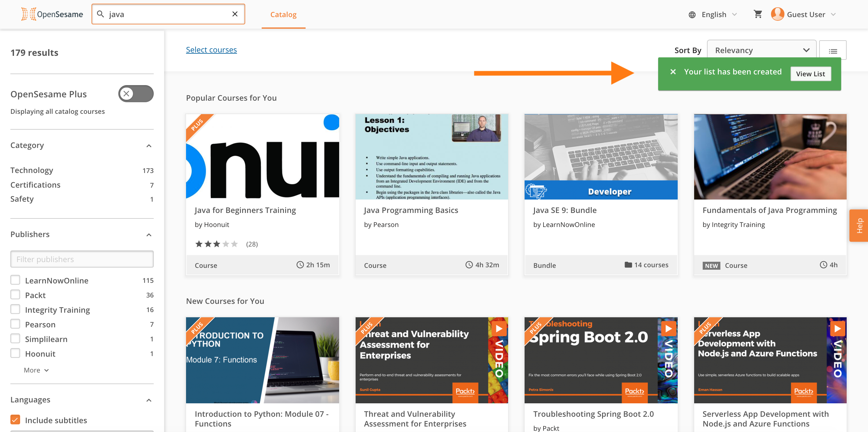The image size is (868, 432).
Task: Click the video play badge on Serverless App
Action: (x=838, y=328)
